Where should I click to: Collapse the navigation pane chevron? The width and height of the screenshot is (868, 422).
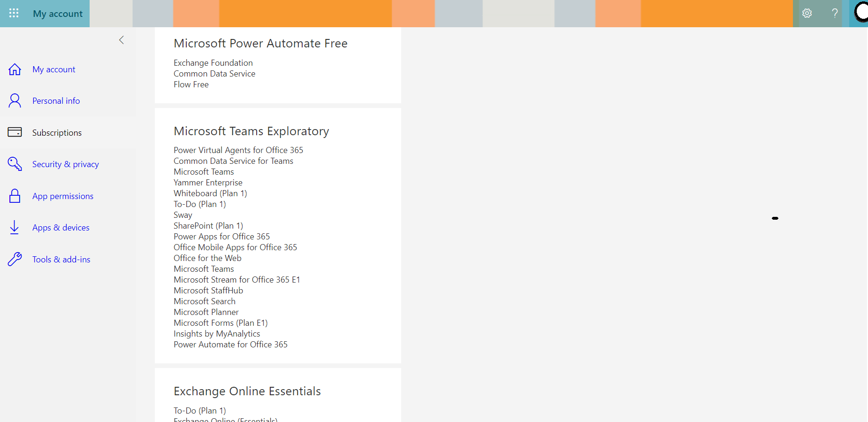pos(122,40)
